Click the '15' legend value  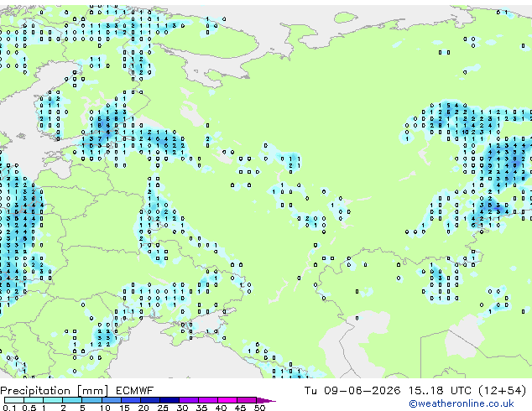pyautogui.click(x=124, y=408)
